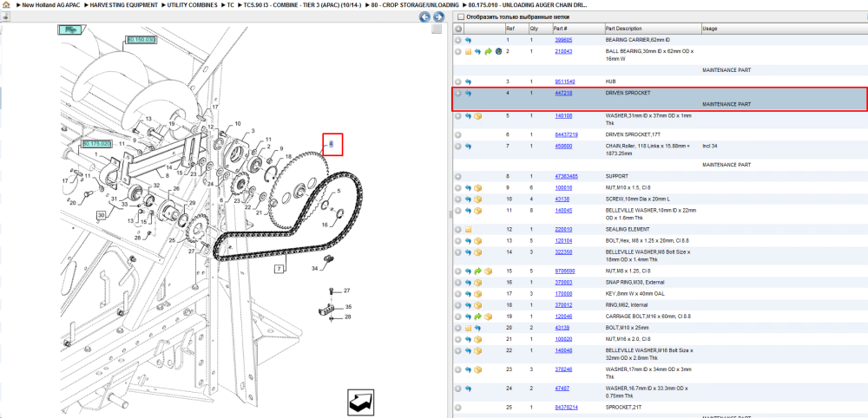Click the small square button at diagram top-right
The image size is (868, 418).
(437, 29)
